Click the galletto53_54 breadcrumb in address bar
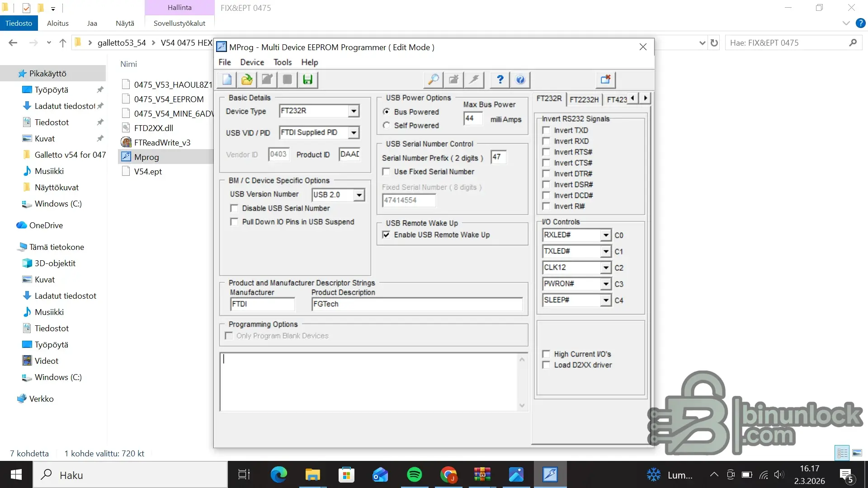Image resolution: width=868 pixels, height=488 pixels. (122, 43)
